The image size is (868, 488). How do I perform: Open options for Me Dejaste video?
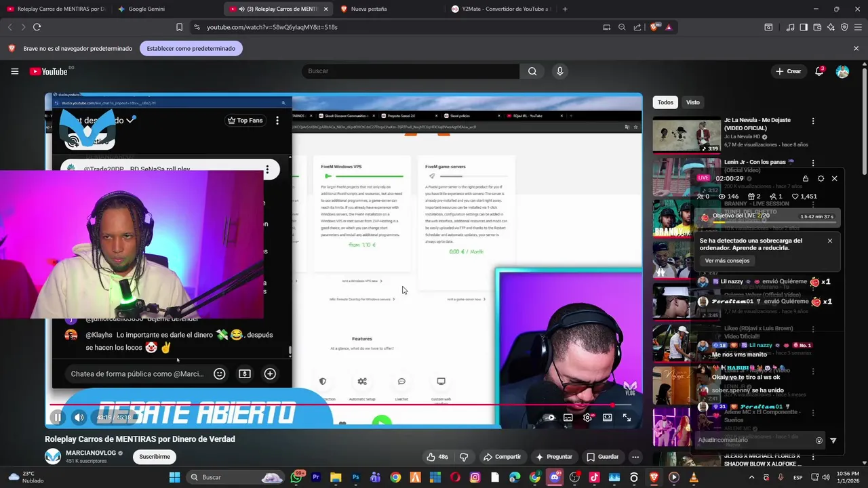click(x=813, y=121)
